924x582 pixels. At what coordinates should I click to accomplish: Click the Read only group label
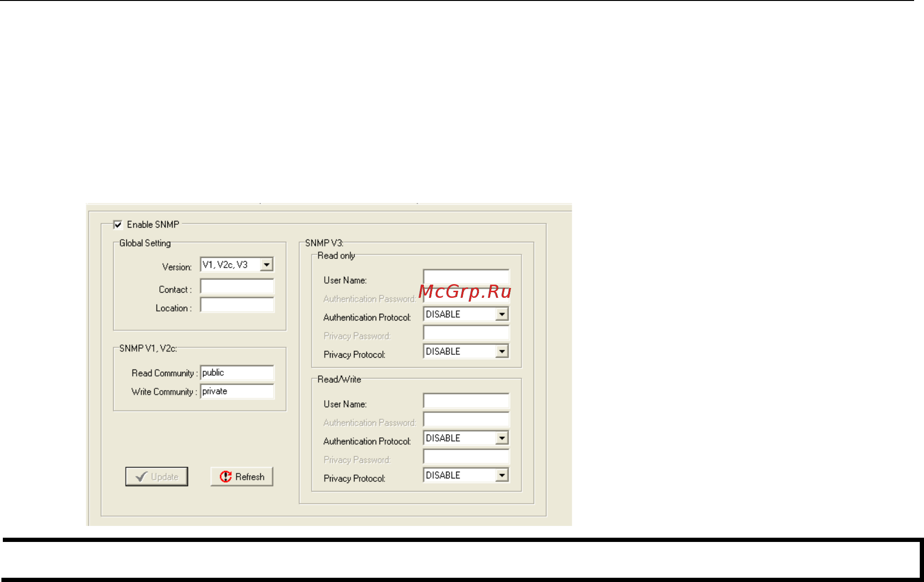coord(336,255)
